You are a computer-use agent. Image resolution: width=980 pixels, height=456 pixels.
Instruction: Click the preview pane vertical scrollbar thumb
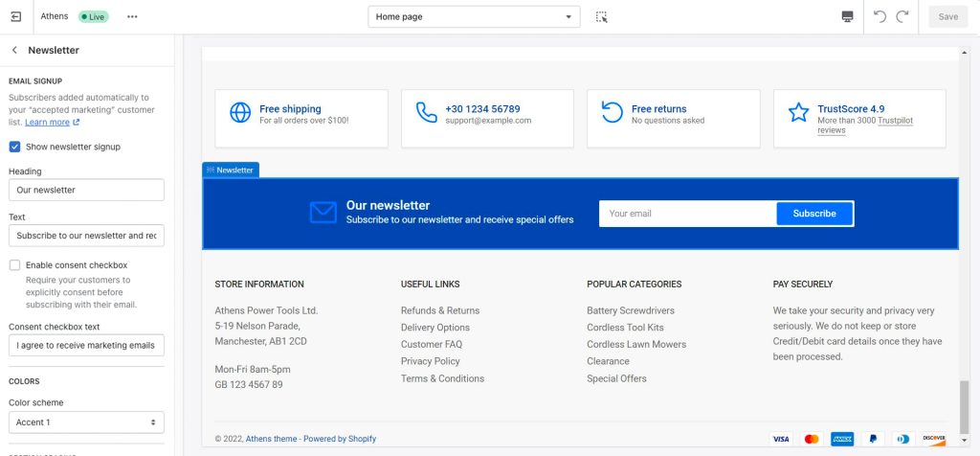point(964,406)
